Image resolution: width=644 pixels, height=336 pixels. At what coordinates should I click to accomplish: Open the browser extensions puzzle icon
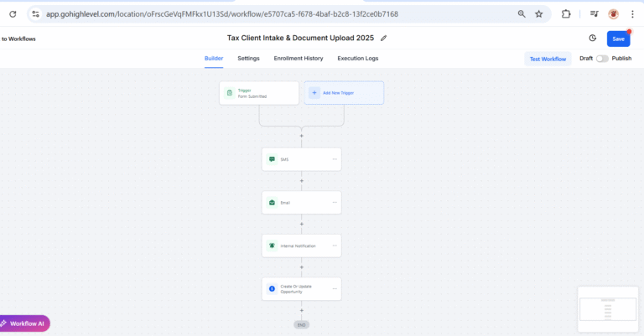(x=565, y=14)
